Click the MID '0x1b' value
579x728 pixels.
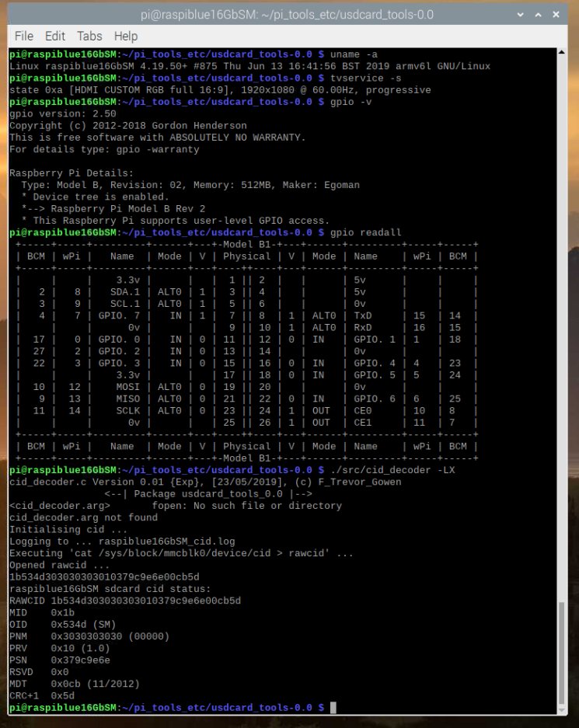tap(63, 613)
